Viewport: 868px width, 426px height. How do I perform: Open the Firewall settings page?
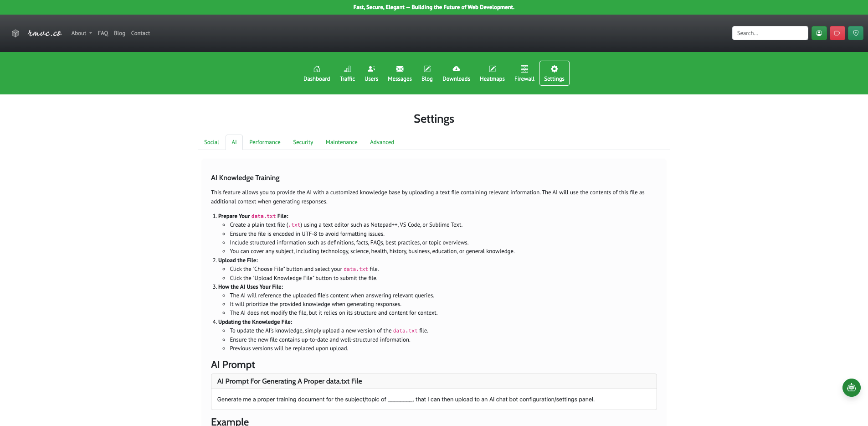click(524, 73)
